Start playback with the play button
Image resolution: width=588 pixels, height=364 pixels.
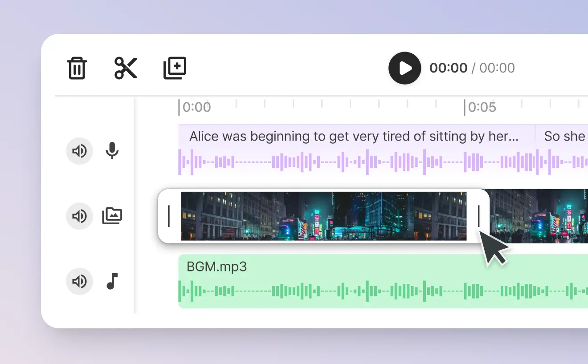click(405, 68)
